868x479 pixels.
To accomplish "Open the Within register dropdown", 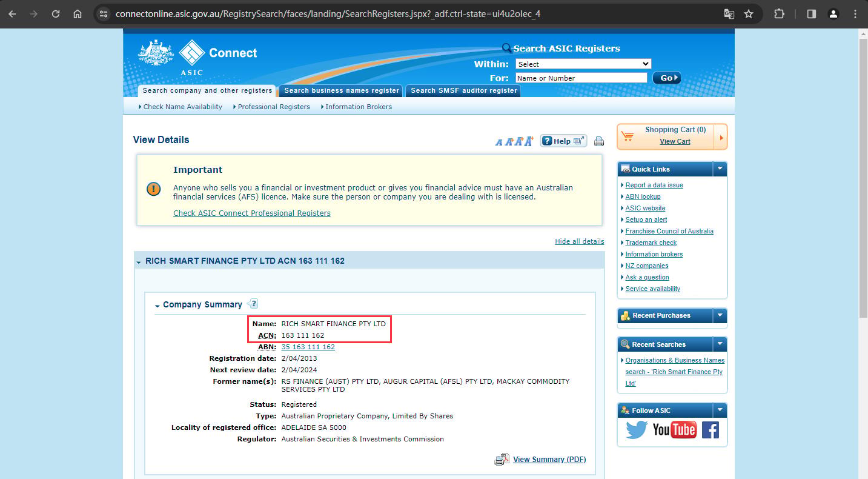I will tap(583, 64).
